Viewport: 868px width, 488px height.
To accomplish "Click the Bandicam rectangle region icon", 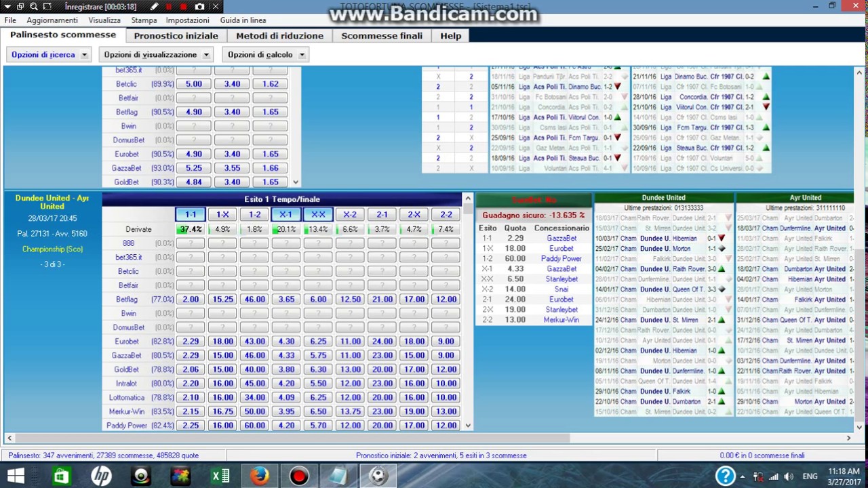I will point(47,6).
